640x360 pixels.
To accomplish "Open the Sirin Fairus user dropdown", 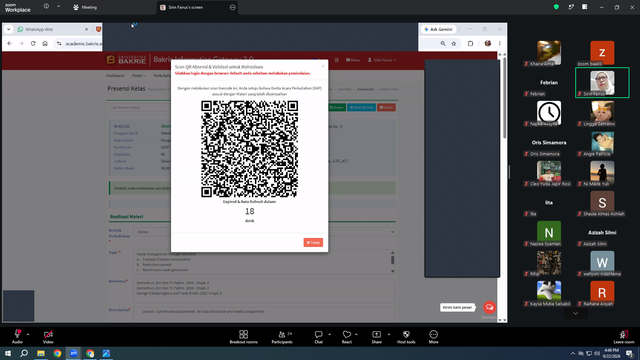I will 382,60.
